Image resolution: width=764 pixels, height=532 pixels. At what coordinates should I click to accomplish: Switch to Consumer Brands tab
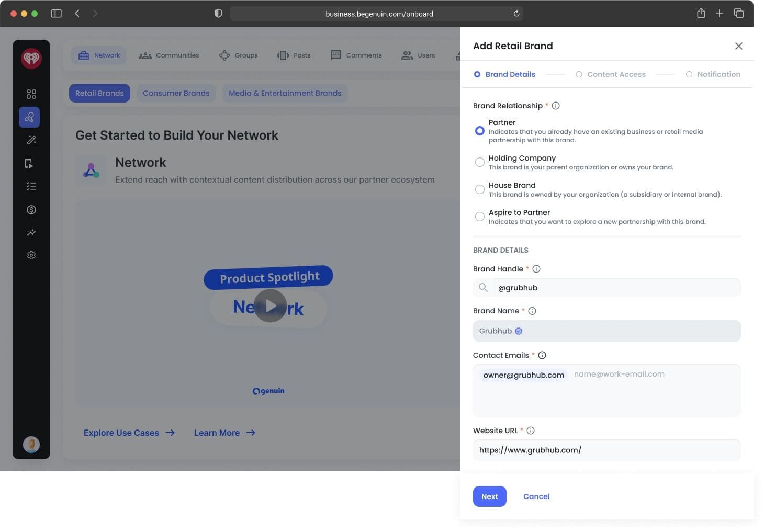point(176,93)
